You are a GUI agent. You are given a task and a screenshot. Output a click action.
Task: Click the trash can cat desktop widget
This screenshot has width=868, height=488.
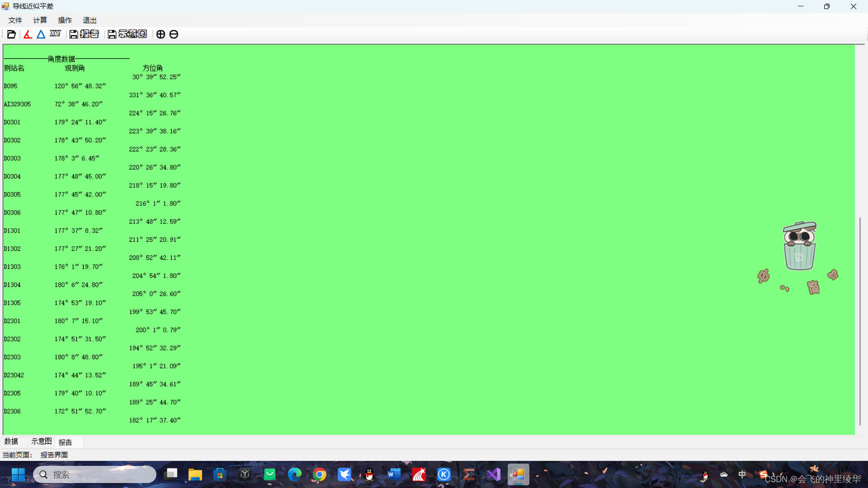(799, 246)
